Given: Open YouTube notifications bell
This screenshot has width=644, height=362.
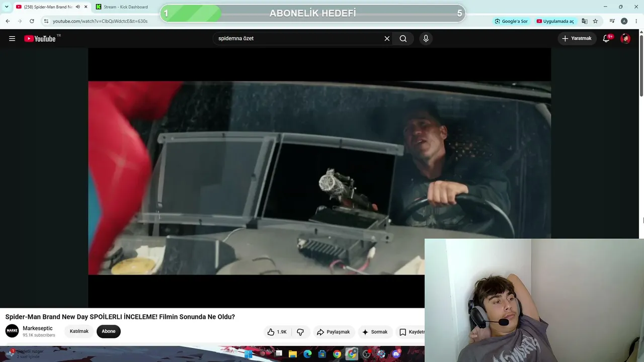Looking at the screenshot, I should (607, 39).
